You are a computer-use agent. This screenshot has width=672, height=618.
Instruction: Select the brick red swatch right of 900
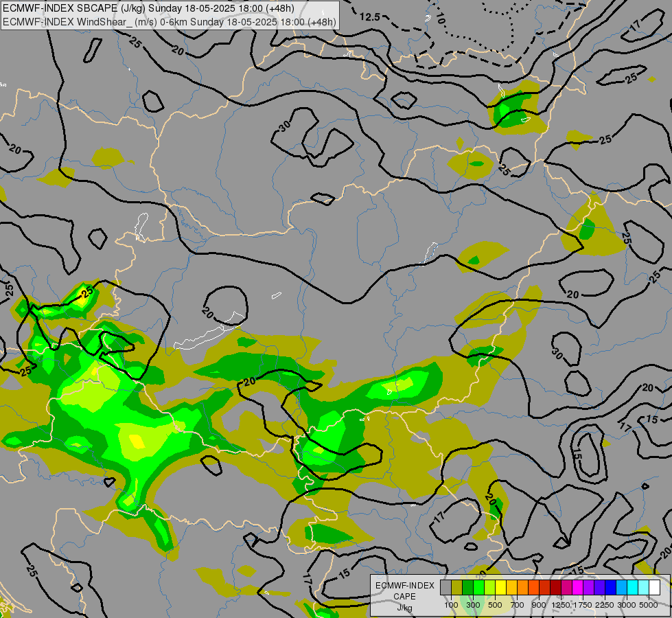pyautogui.click(x=545, y=588)
